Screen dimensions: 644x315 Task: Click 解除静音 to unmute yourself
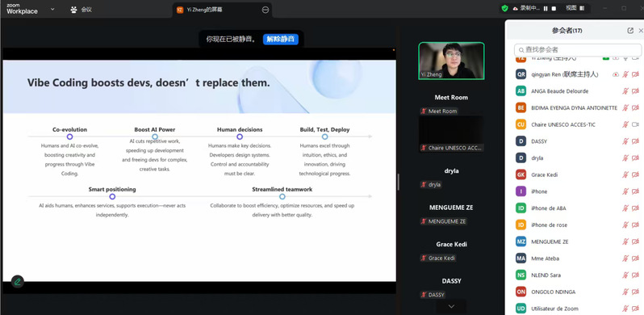[281, 39]
